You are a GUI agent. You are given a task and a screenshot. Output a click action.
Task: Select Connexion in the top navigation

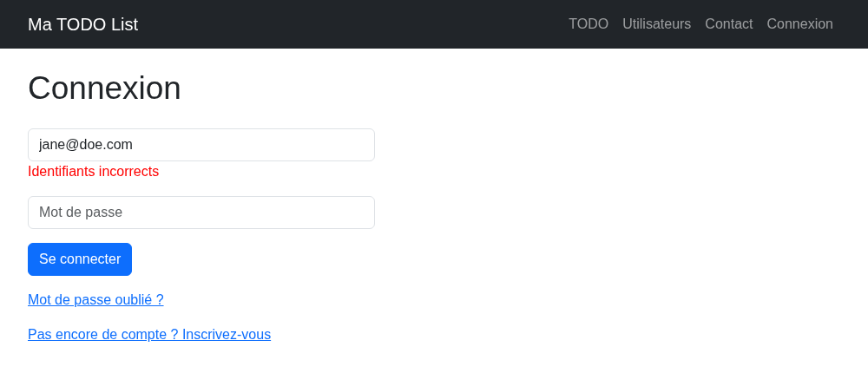pyautogui.click(x=799, y=23)
